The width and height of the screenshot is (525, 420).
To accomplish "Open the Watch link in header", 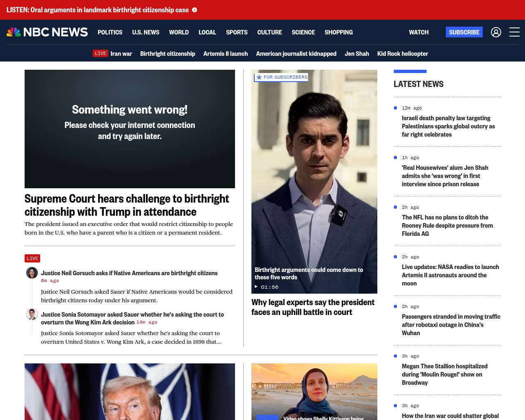I will tap(418, 32).
